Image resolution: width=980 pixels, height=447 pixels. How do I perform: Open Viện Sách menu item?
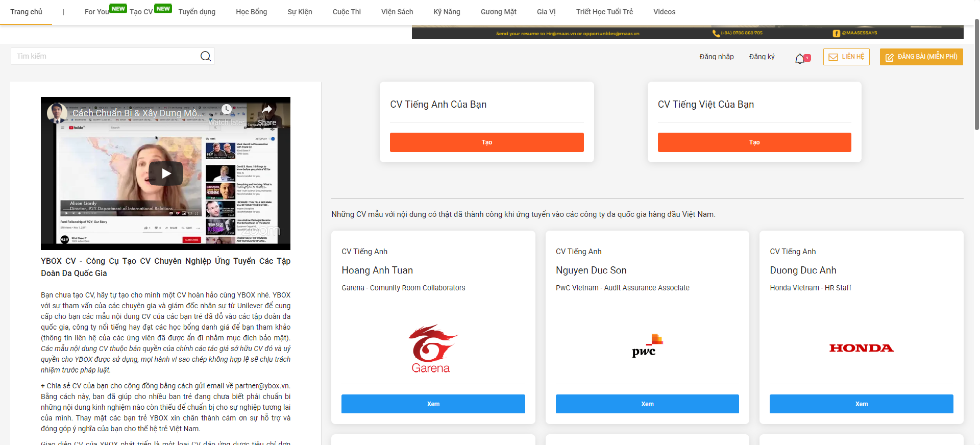coord(397,12)
